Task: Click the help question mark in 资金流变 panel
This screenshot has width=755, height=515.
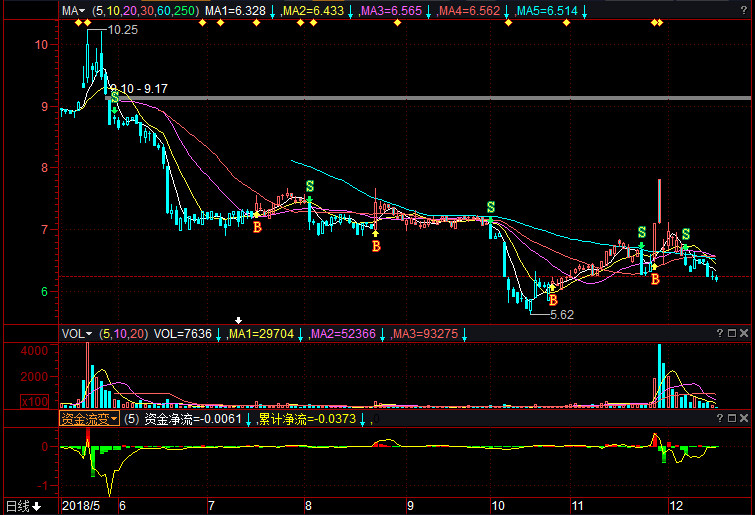Action: (x=720, y=419)
